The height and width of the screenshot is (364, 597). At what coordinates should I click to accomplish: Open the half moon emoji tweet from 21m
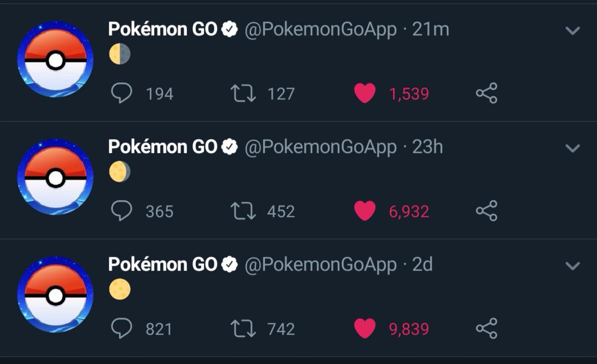(x=120, y=54)
